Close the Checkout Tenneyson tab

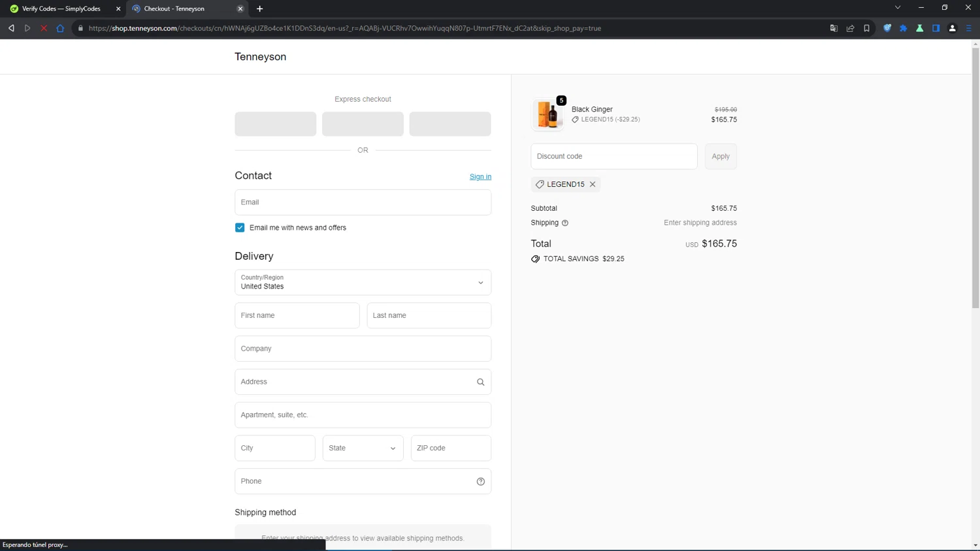click(240, 8)
